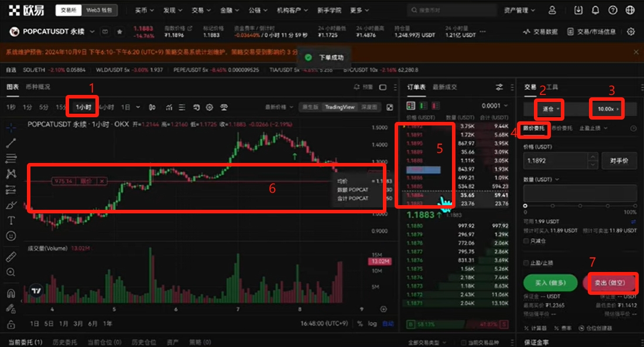Screen dimensions: 644x347
Task: Click the quantity percentage slider track
Action: [580, 206]
